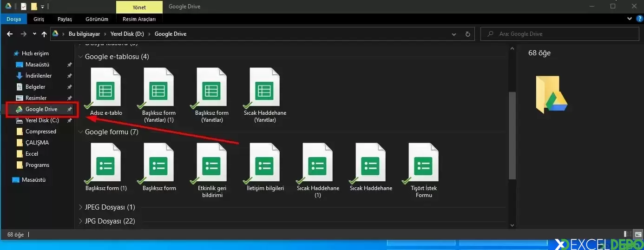Click the scrollbar down arrow in file list
The image size is (644, 250).
tap(513, 225)
